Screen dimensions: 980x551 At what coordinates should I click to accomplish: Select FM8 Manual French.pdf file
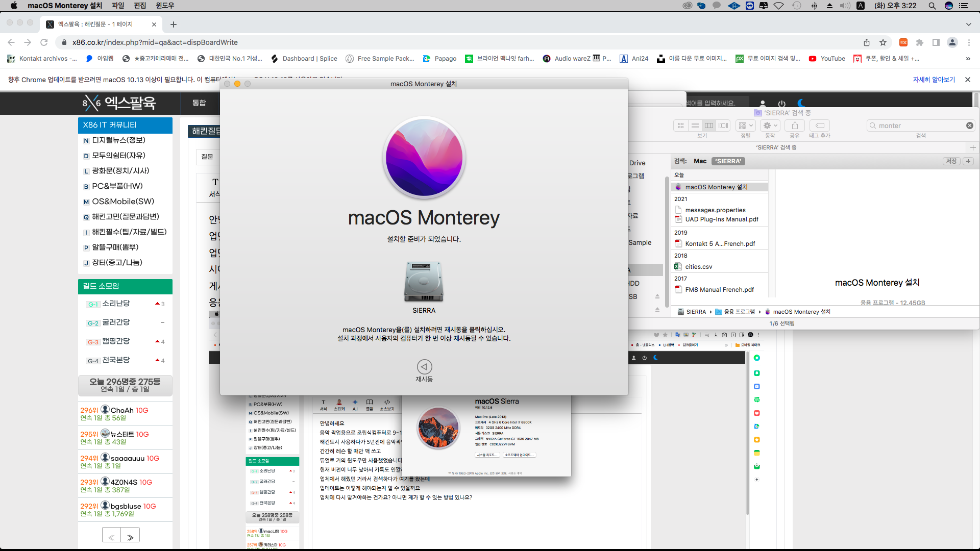coord(720,290)
